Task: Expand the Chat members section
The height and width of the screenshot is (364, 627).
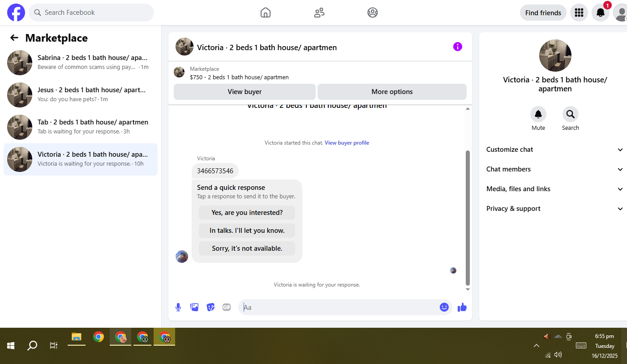Action: [x=555, y=169]
